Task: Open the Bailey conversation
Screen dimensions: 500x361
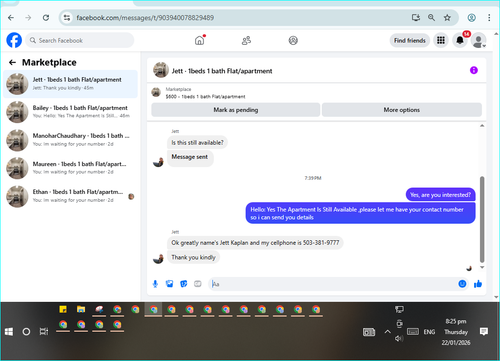Action: pos(70,112)
